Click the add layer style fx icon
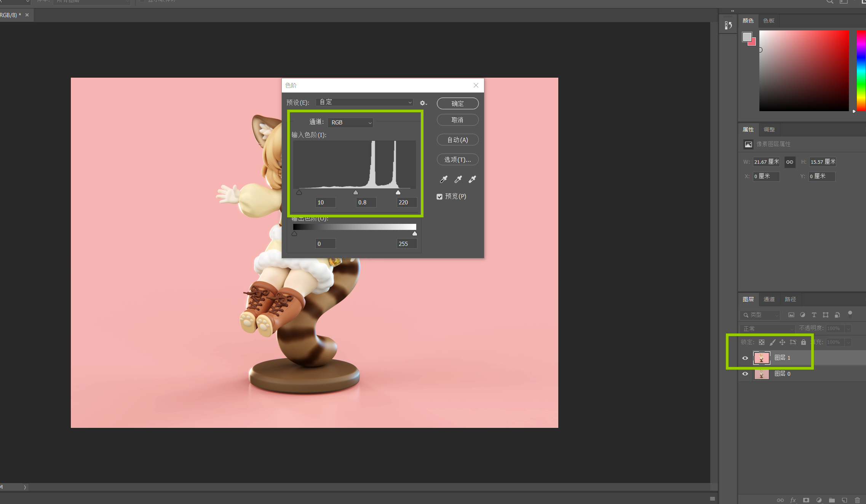The width and height of the screenshot is (866, 504). click(x=793, y=500)
